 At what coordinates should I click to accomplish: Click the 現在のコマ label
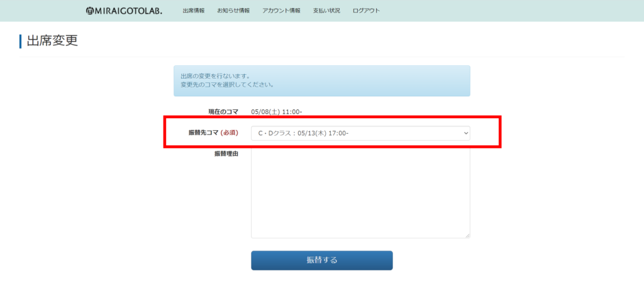(223, 112)
